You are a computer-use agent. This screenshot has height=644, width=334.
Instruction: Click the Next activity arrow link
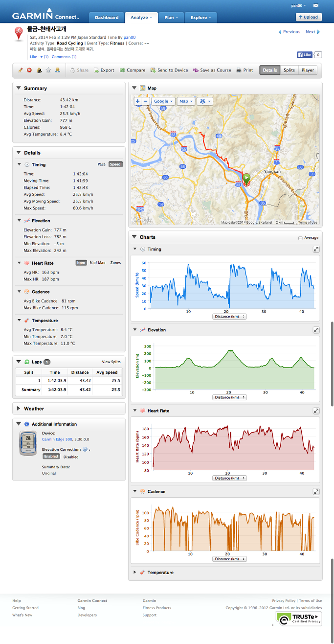pos(312,32)
